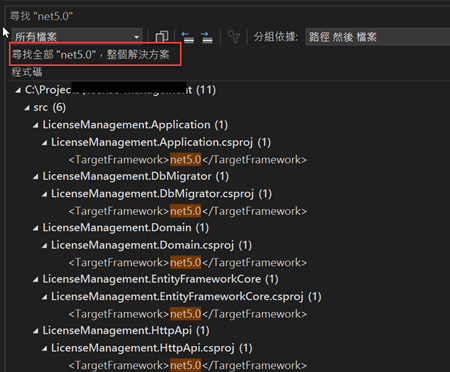Viewport: 450px width, 372px height.
Task: Collapse LicenseManagement.EntityFrameworkCore.csproj node
Action: pos(44,297)
